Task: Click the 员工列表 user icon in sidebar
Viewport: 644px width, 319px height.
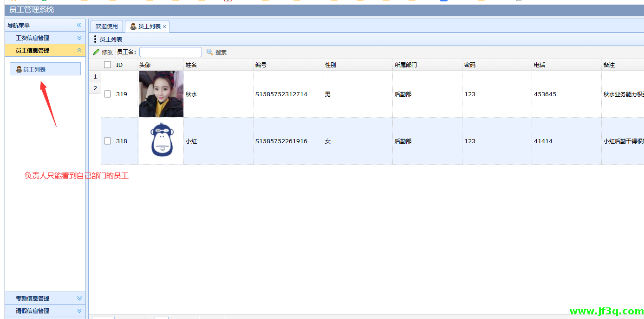Action: tap(19, 69)
